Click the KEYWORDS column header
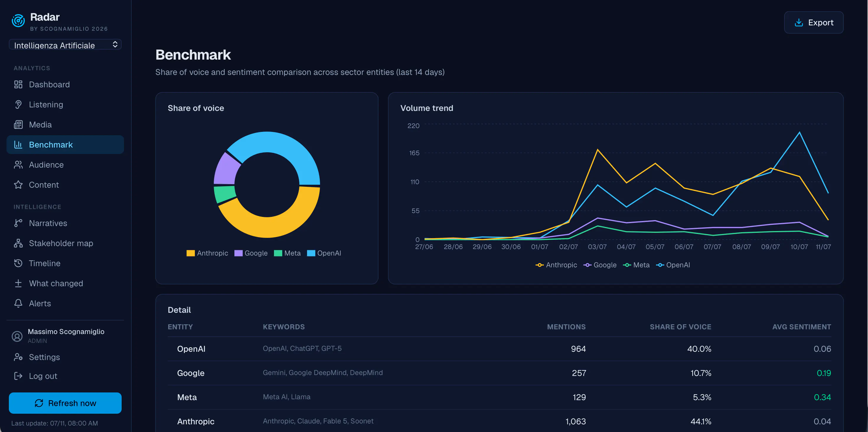 284,327
